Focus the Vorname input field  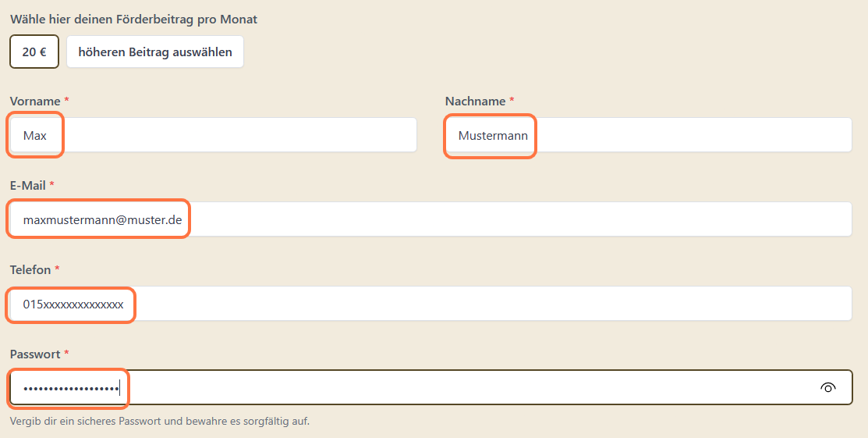213,135
